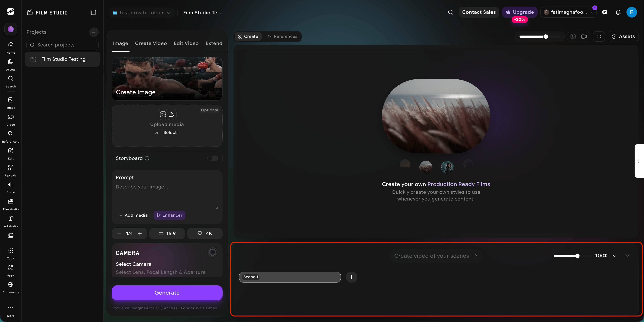
Task: Select the Create view tab
Action: tap(248, 36)
